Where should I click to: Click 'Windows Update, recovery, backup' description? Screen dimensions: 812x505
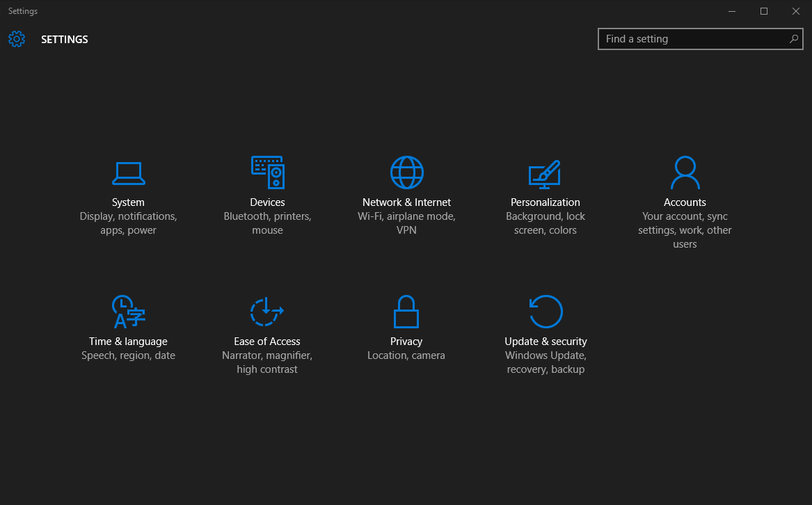546,362
